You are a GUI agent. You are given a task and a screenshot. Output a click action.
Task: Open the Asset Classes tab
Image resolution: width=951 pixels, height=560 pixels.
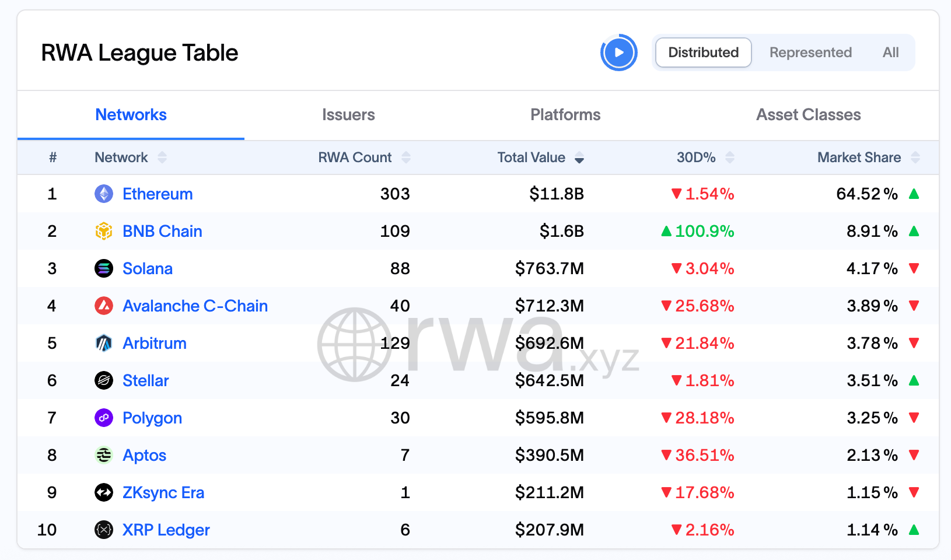(x=809, y=115)
